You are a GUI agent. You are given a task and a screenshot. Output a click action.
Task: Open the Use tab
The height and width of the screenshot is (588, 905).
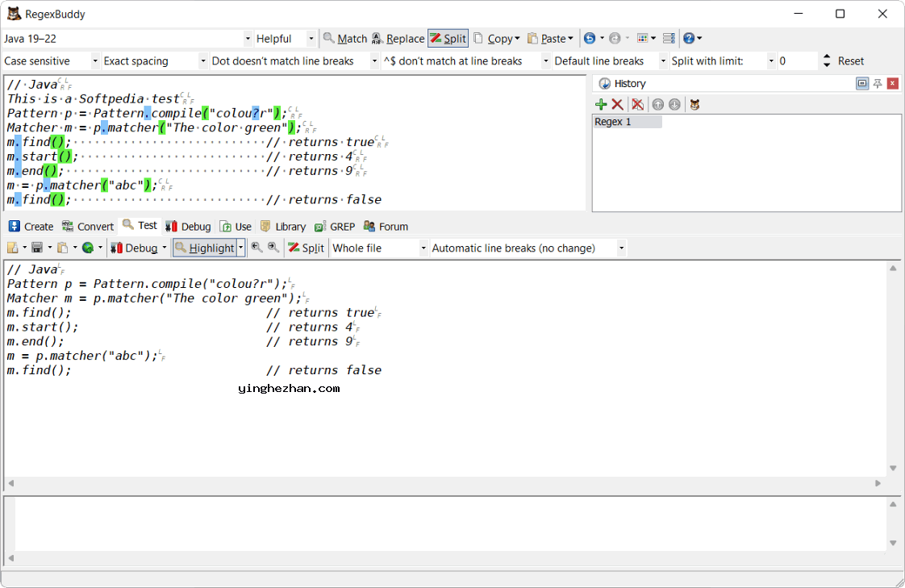236,226
